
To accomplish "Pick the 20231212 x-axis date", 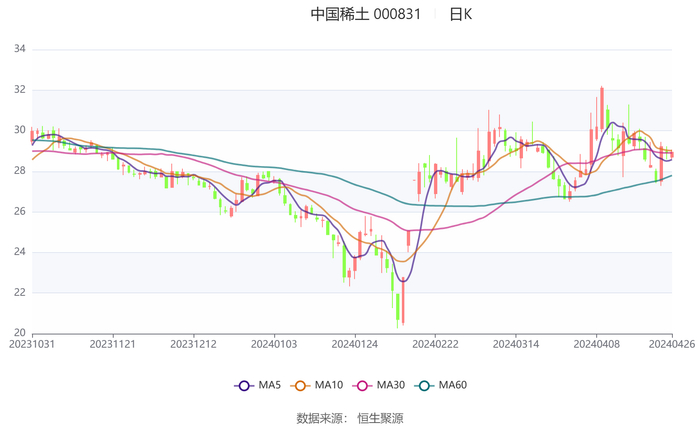I will tap(193, 345).
